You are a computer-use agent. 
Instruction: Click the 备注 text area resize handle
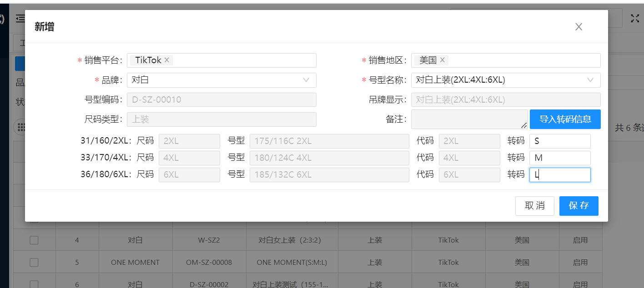point(524,125)
